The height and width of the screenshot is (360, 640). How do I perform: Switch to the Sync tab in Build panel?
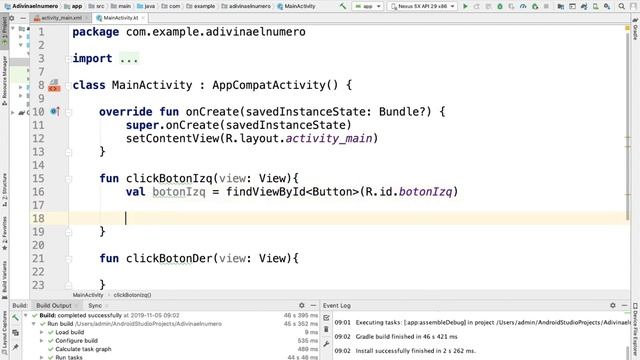(95, 305)
